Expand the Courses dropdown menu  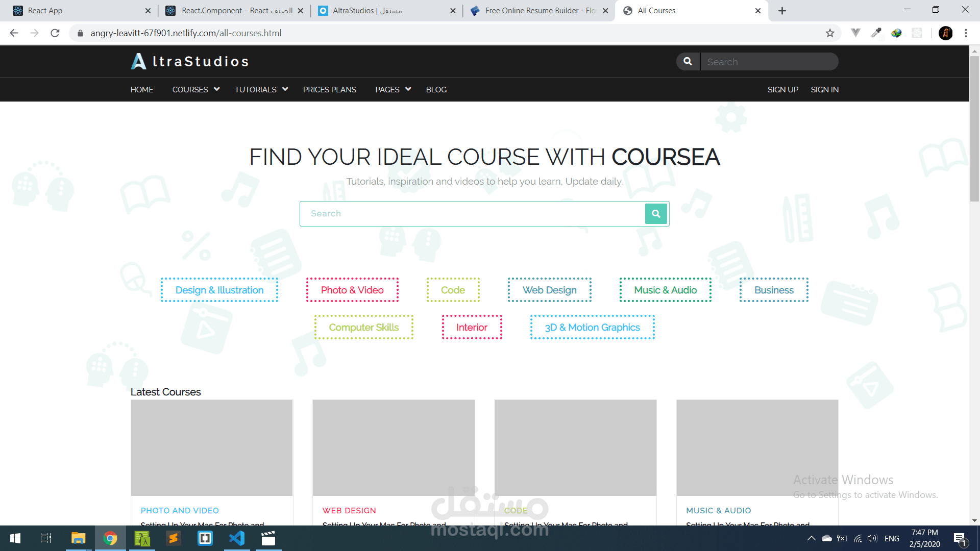[x=196, y=89]
